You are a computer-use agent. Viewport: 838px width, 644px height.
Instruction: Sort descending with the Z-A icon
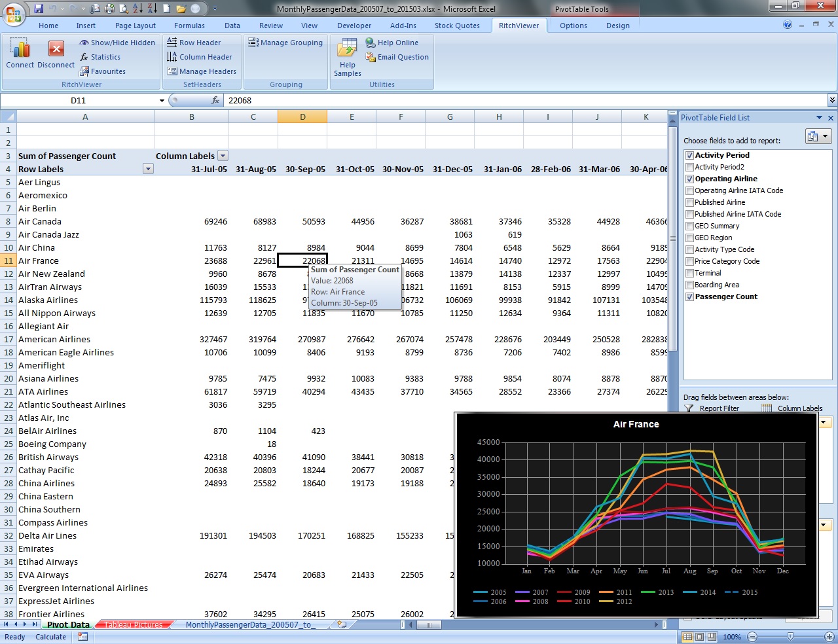click(152, 9)
